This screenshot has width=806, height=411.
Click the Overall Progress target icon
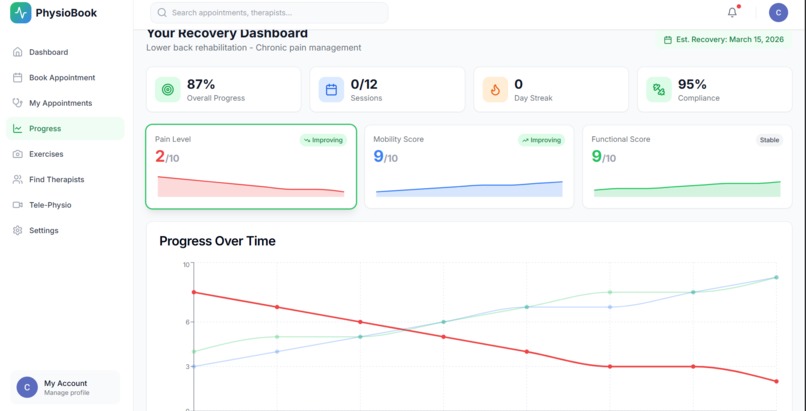point(168,89)
